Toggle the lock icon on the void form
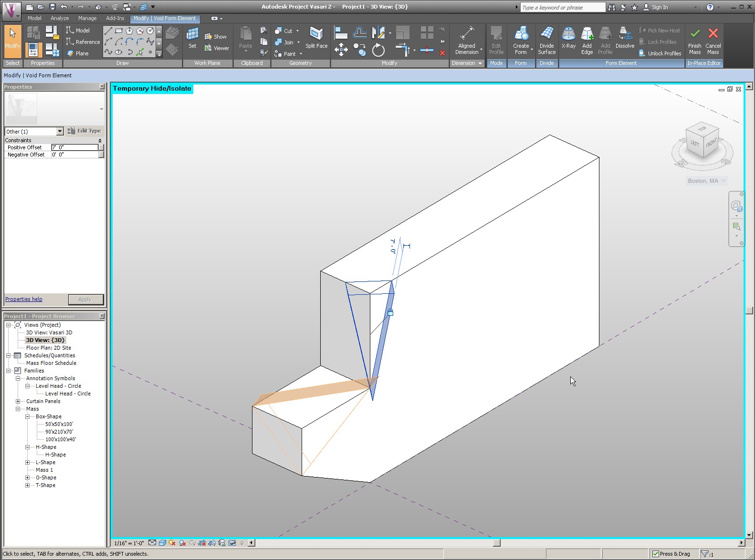 [390, 312]
